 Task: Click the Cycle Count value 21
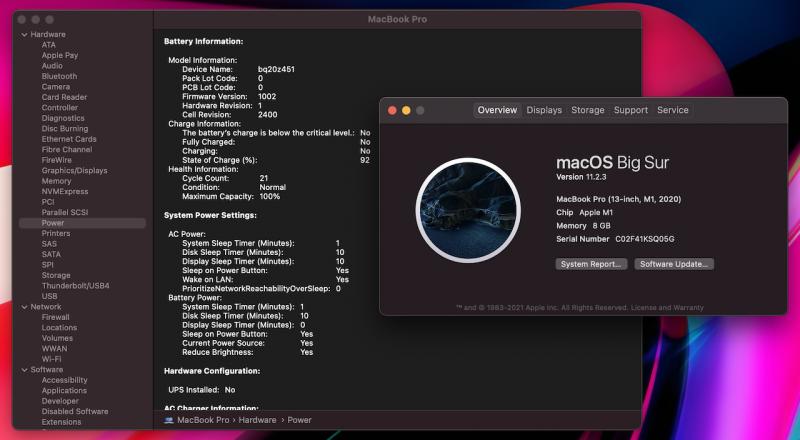(x=263, y=178)
